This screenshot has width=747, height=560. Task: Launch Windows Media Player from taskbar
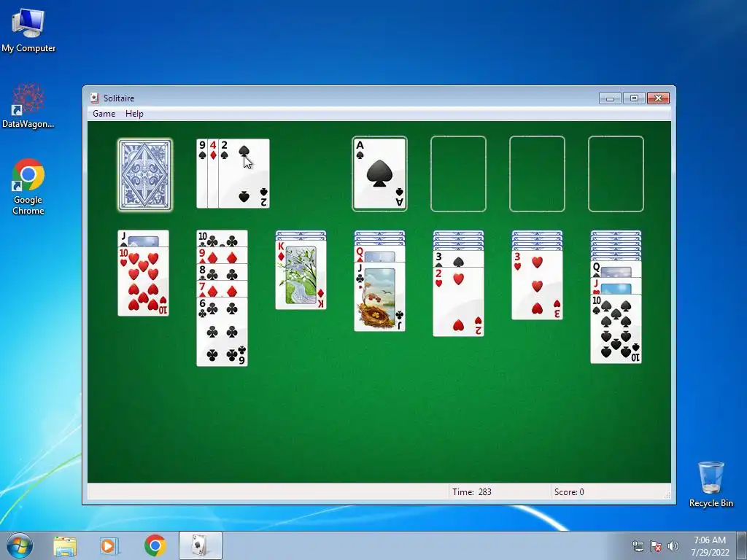point(109,545)
